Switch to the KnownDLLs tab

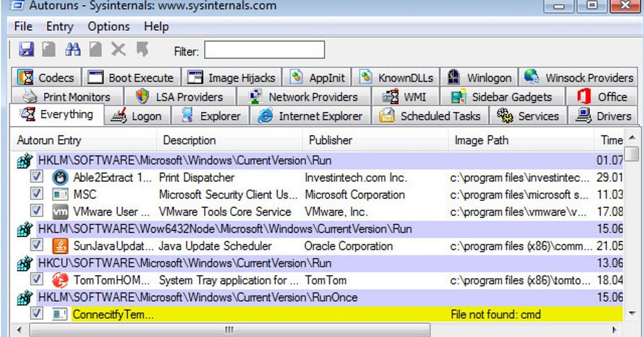pyautogui.click(x=396, y=77)
